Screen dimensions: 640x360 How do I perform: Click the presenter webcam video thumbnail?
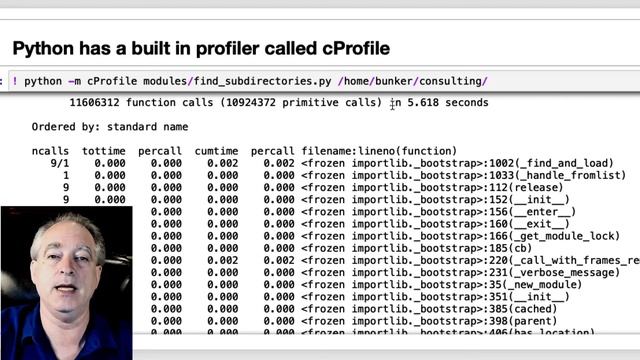click(x=67, y=282)
